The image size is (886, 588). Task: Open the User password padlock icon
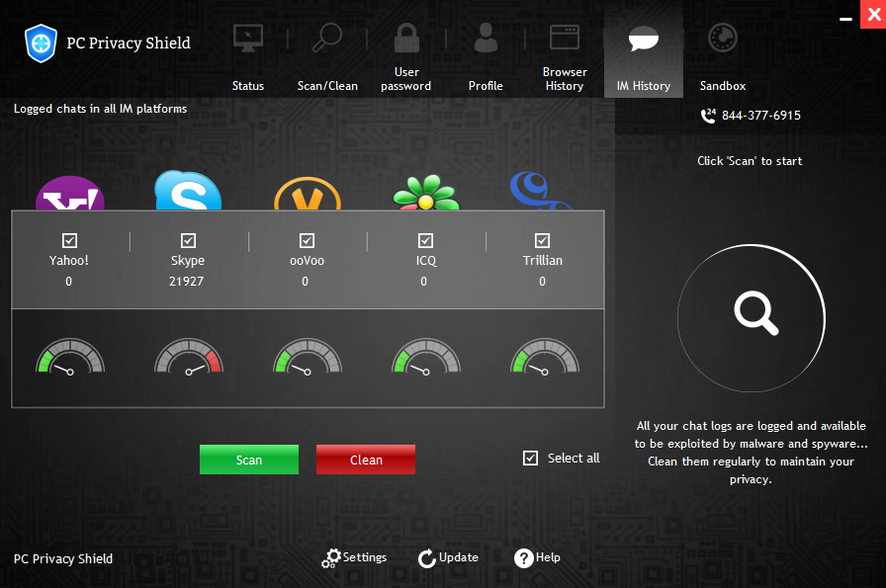(406, 38)
